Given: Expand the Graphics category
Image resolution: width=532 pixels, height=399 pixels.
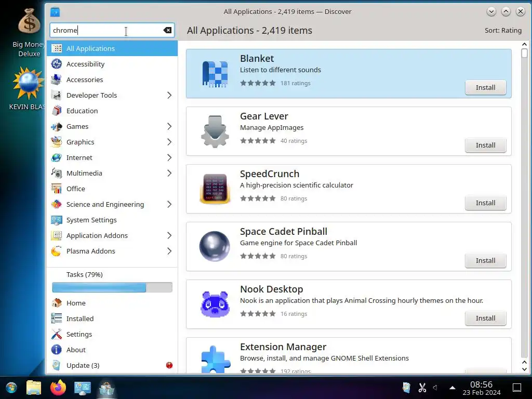Looking at the screenshot, I should [x=169, y=142].
